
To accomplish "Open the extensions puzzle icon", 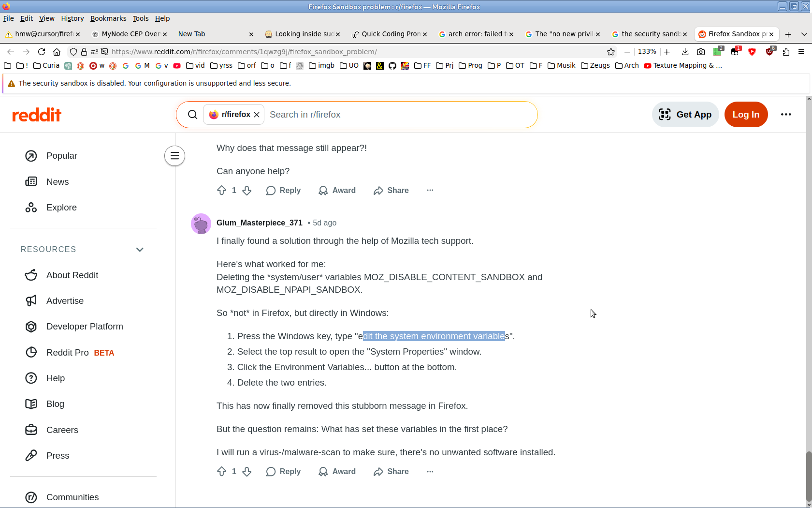I will pos(786,52).
